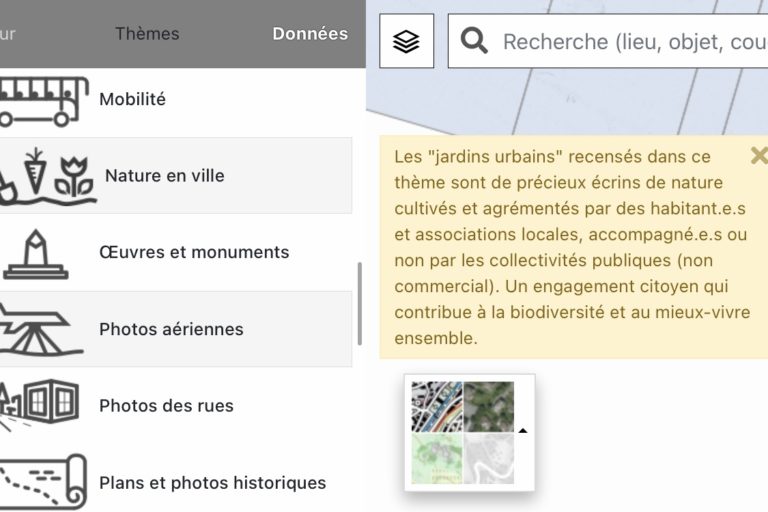Select the monument obelisk icon

point(35,254)
